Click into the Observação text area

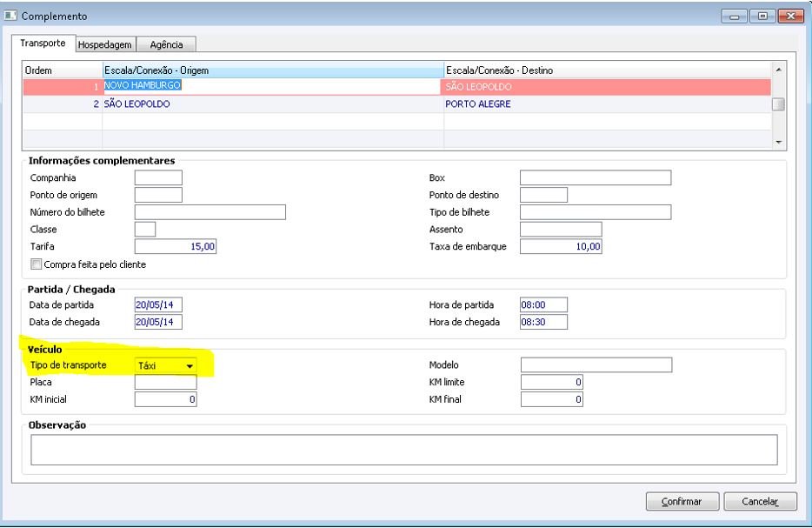click(404, 449)
